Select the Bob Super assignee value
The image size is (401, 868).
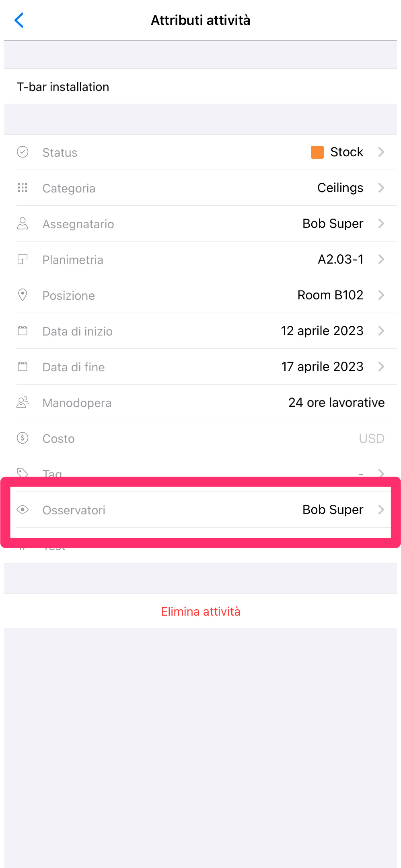[x=333, y=223]
